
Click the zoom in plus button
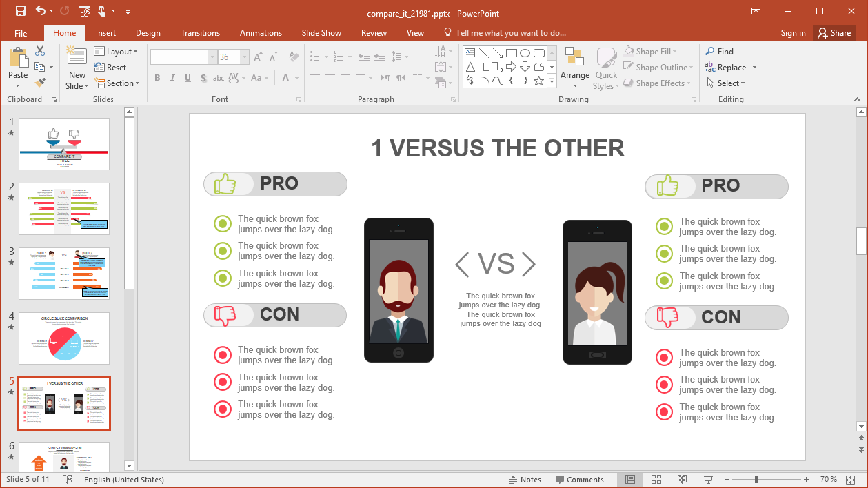[807, 480]
